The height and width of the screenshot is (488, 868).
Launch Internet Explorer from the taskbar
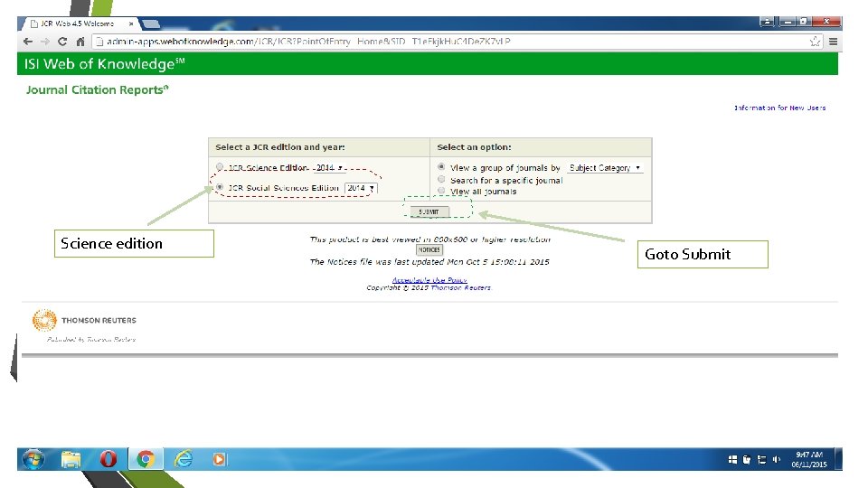point(184,459)
